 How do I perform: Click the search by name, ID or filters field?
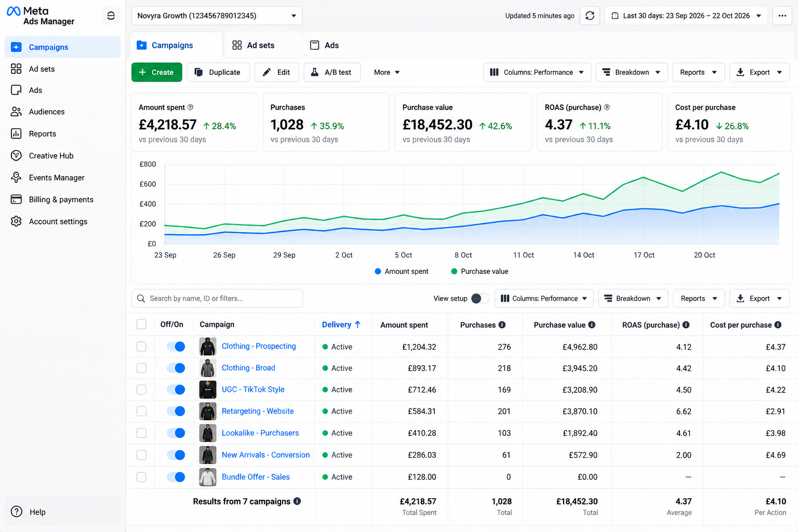click(x=217, y=298)
